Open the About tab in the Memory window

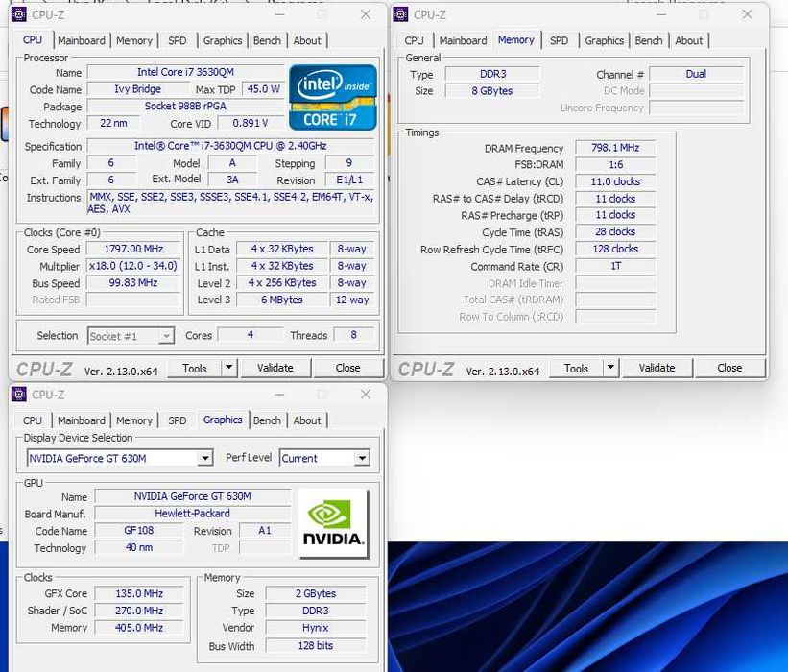[x=688, y=40]
